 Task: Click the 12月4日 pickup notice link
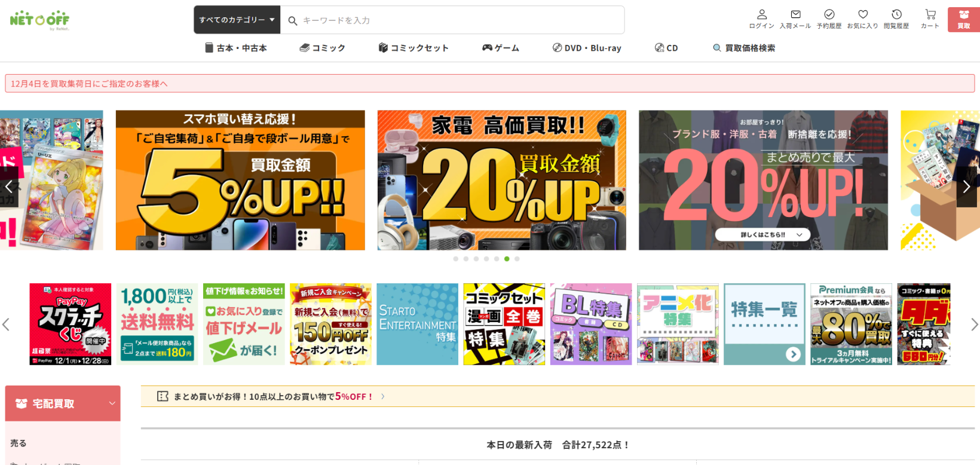coord(89,84)
